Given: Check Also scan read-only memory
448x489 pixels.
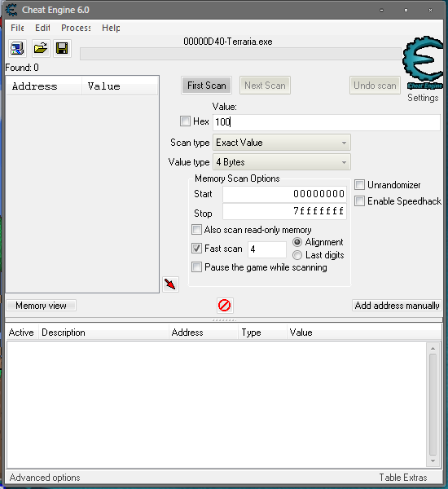Looking at the screenshot, I should click(x=196, y=230).
